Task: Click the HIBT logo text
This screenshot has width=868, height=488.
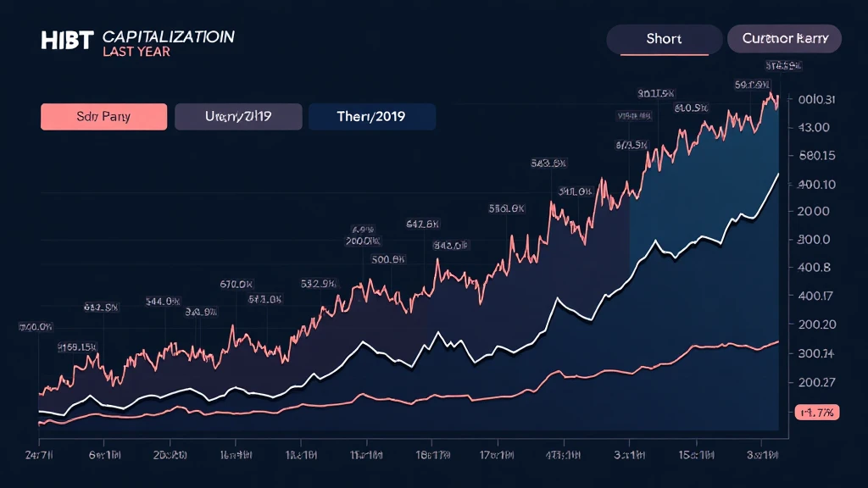Action: pos(66,41)
